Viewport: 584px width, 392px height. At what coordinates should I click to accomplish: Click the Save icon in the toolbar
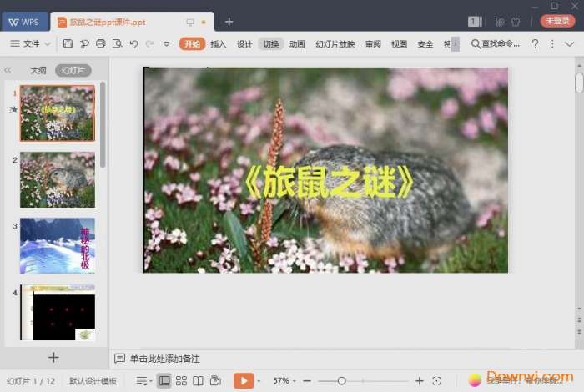pos(68,43)
